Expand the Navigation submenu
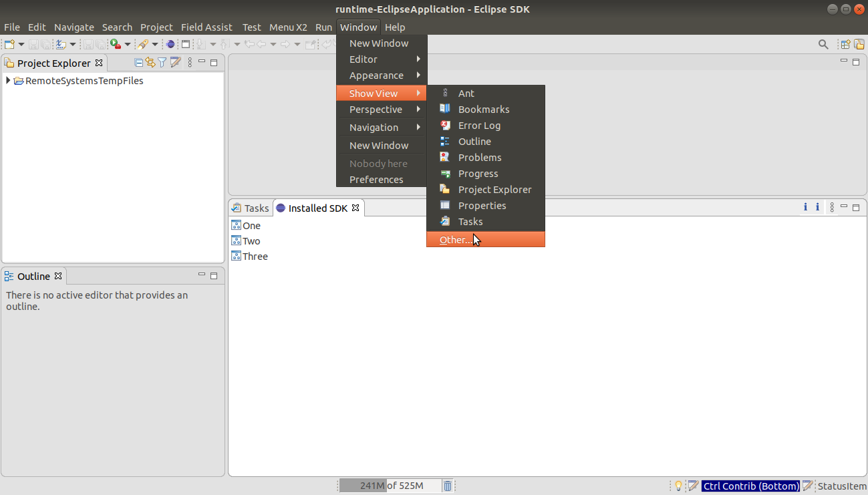Screen dimensions: 868x495 tap(382, 128)
